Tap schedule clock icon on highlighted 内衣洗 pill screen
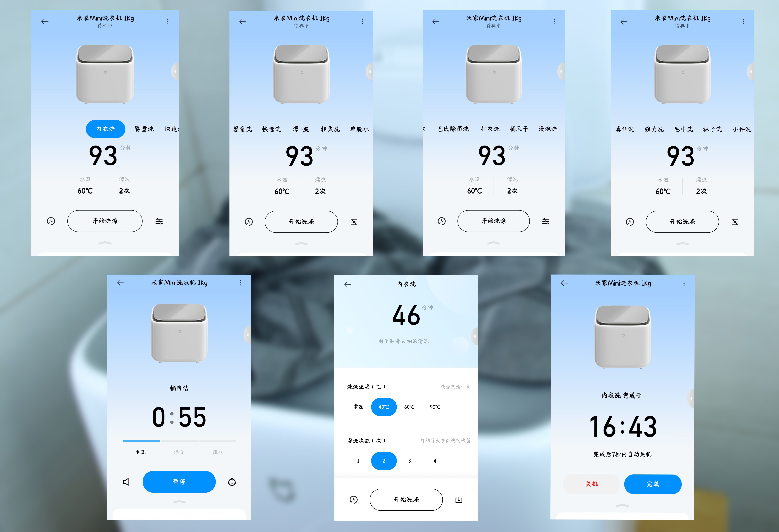Viewport: 779px width, 532px height. click(51, 221)
